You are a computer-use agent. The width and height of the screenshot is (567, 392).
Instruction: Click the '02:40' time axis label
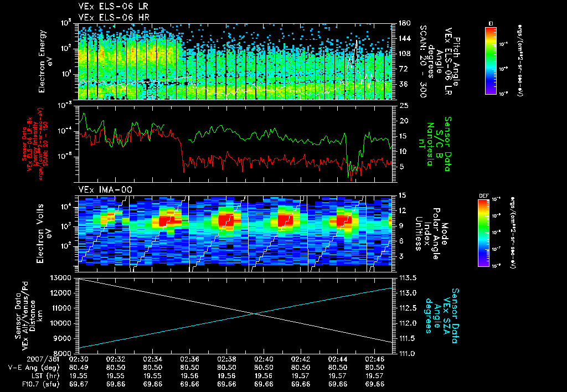tap(264, 359)
